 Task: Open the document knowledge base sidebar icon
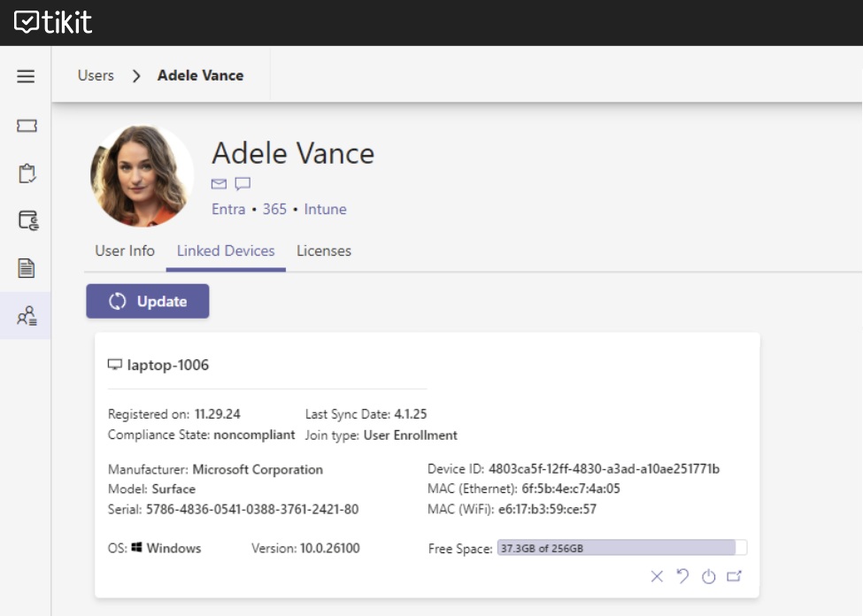(27, 268)
